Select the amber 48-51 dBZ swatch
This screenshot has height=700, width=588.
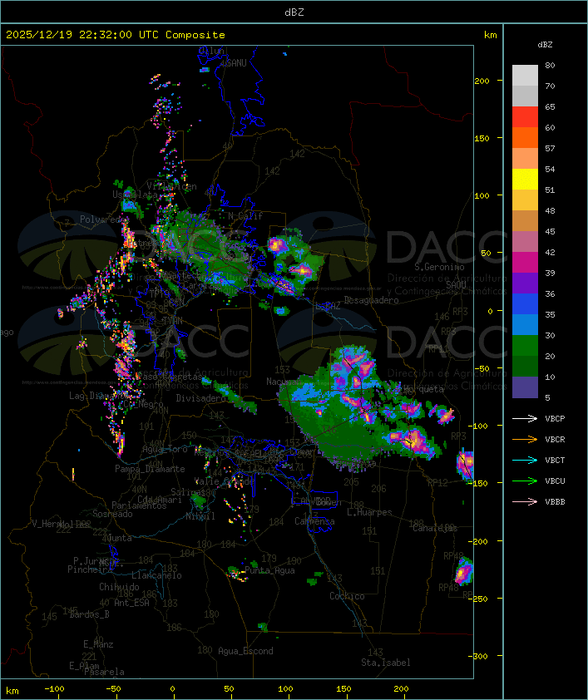coord(525,200)
